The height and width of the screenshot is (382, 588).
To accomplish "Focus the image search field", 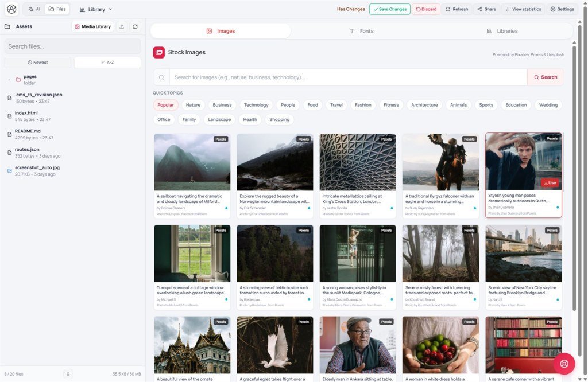I will pyautogui.click(x=349, y=77).
